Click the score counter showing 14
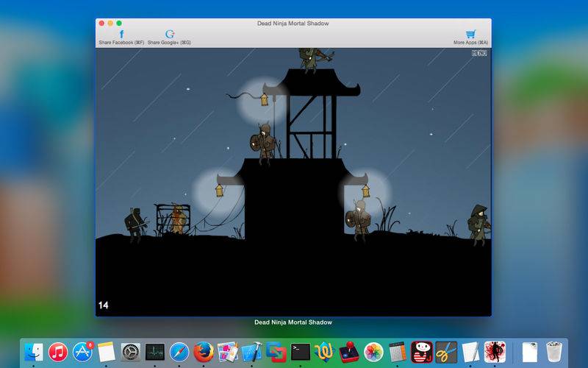The width and height of the screenshot is (588, 368). point(103,305)
